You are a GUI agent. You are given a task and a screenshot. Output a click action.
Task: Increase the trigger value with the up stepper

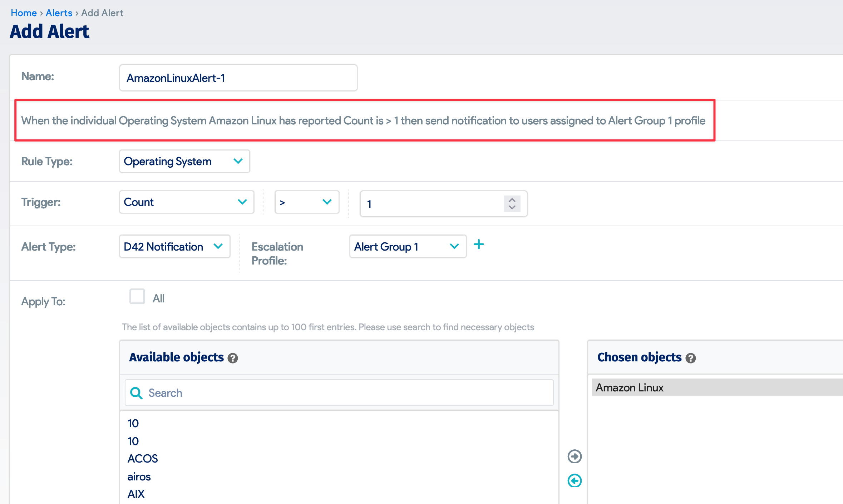pyautogui.click(x=512, y=200)
